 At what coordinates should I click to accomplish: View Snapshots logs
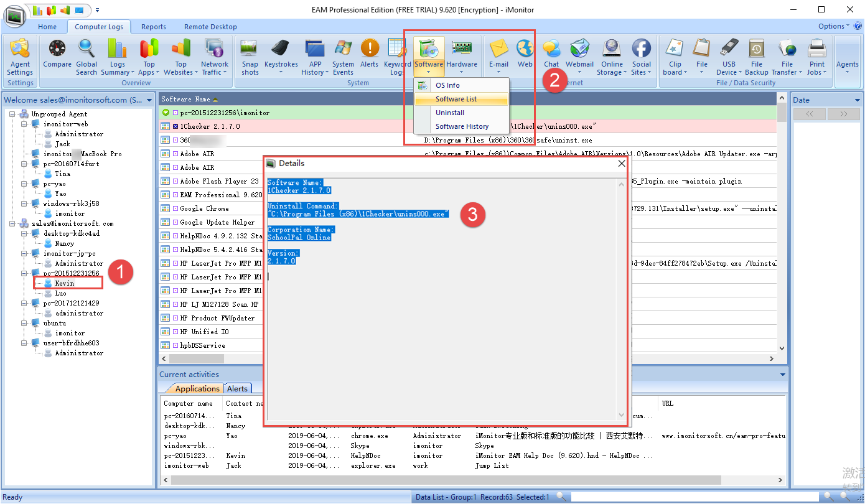click(x=250, y=57)
